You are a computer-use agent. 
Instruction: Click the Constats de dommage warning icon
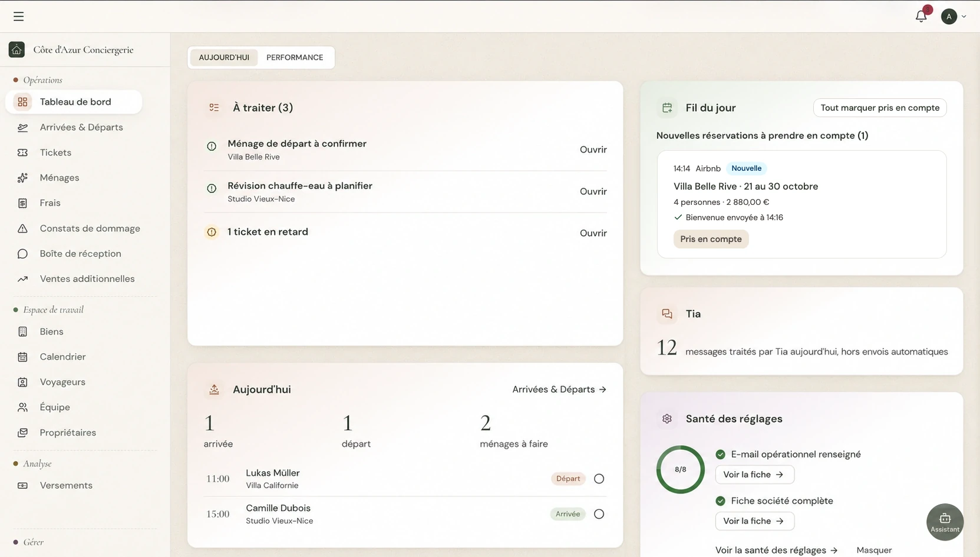pyautogui.click(x=22, y=228)
